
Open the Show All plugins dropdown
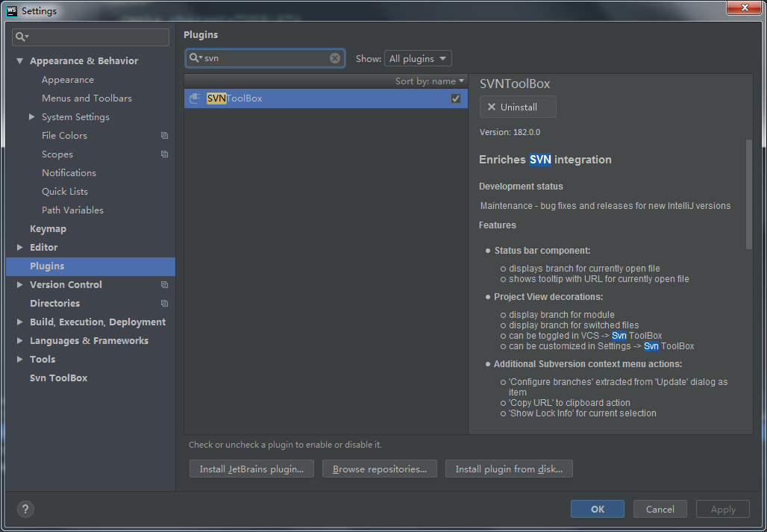pos(418,58)
